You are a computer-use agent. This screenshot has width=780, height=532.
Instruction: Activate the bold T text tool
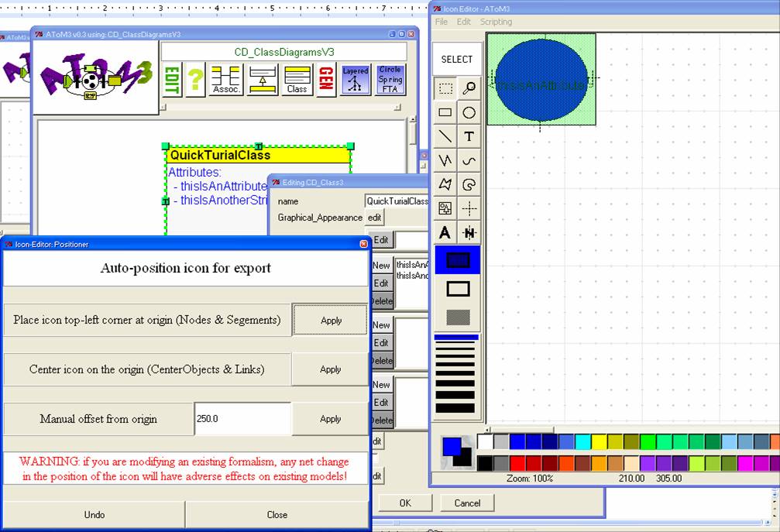(x=469, y=136)
